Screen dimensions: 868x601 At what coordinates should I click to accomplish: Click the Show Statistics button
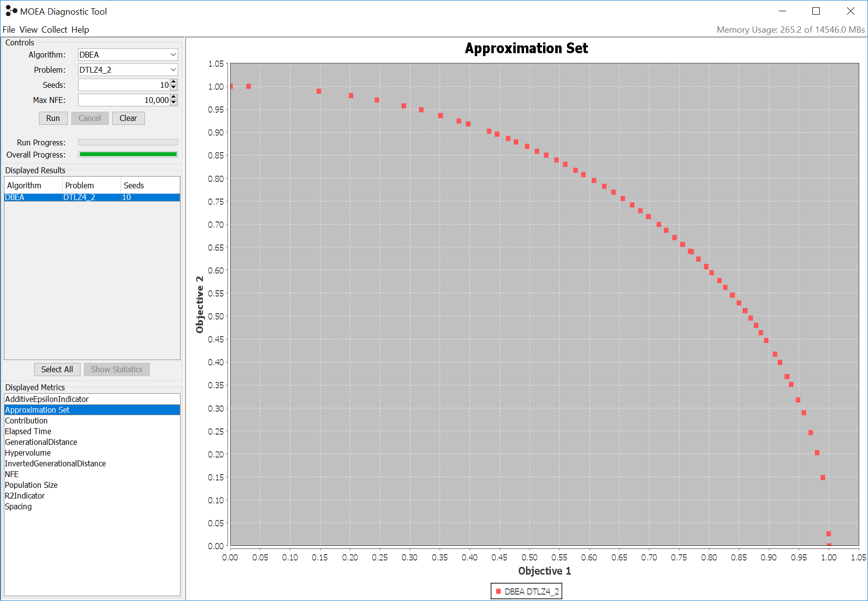coord(117,369)
